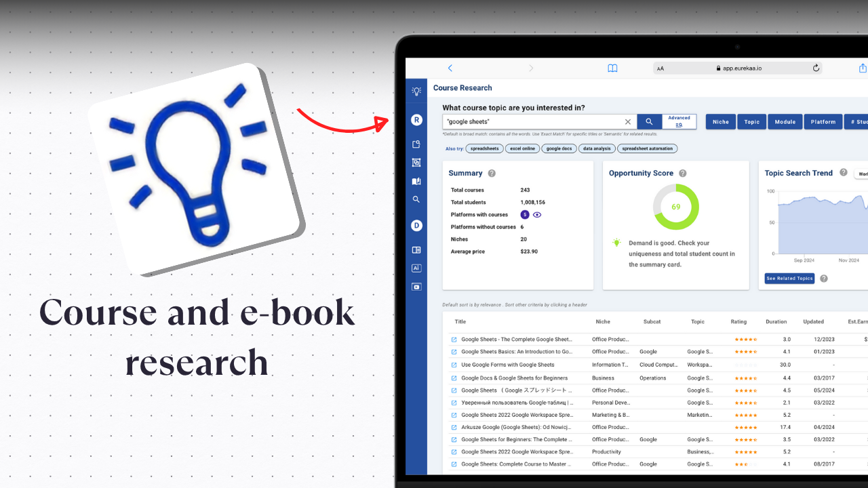The width and height of the screenshot is (868, 488).
Task: Click the See Related Topics button
Action: pos(789,279)
